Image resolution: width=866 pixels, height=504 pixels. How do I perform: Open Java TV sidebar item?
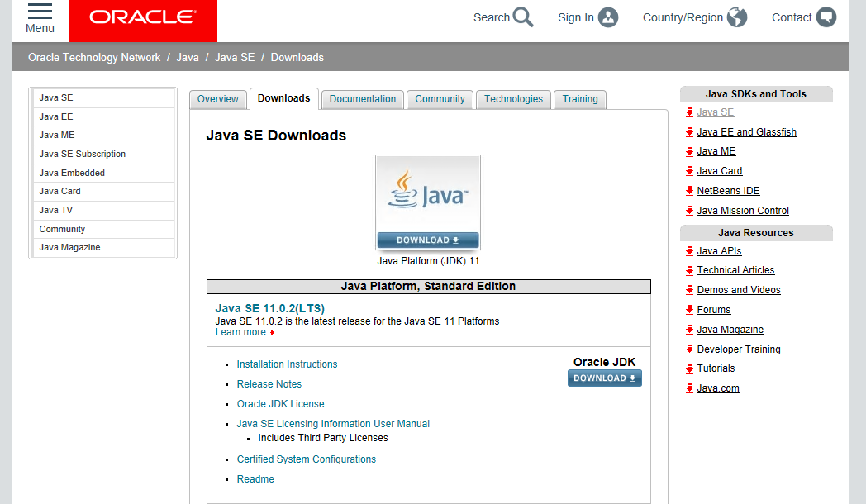click(103, 211)
